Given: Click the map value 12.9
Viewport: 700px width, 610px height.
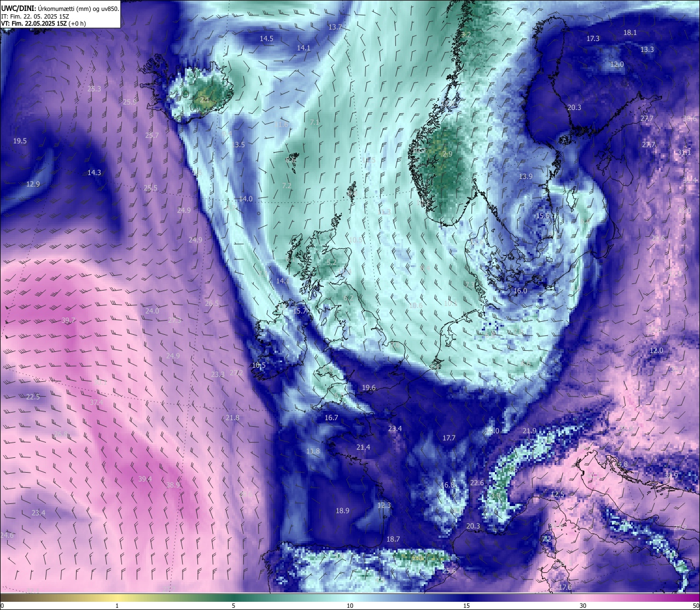Looking at the screenshot, I should click(x=33, y=184).
